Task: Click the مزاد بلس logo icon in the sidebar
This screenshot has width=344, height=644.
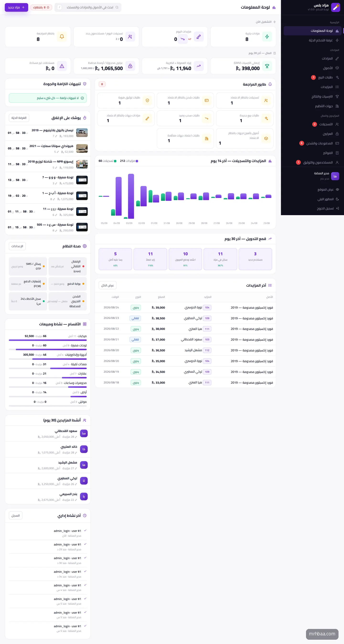Action: point(335,7)
